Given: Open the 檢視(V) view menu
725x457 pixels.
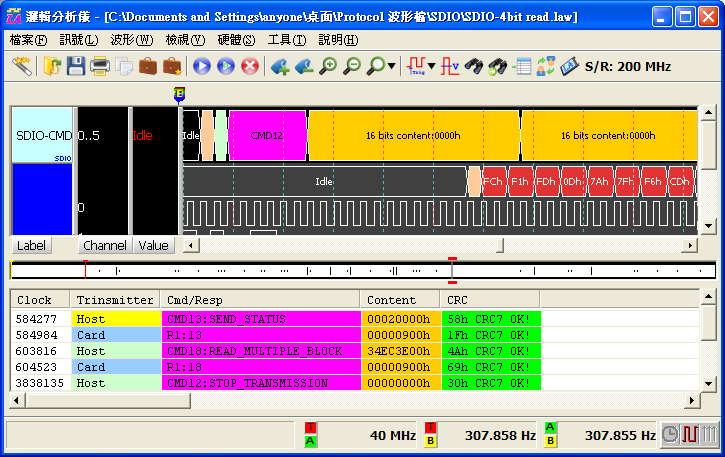Looking at the screenshot, I should (185, 40).
